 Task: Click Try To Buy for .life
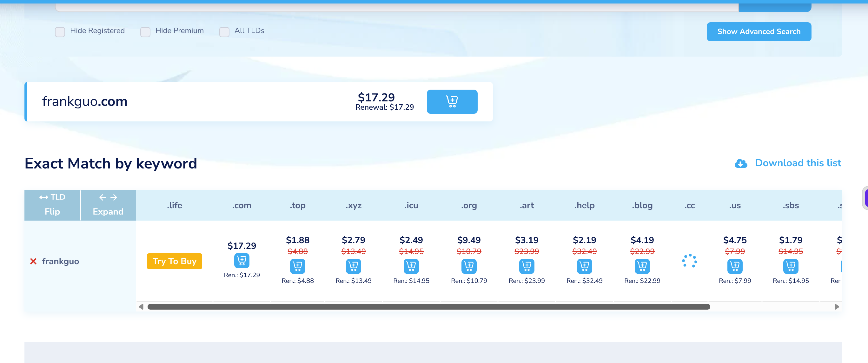coord(174,261)
